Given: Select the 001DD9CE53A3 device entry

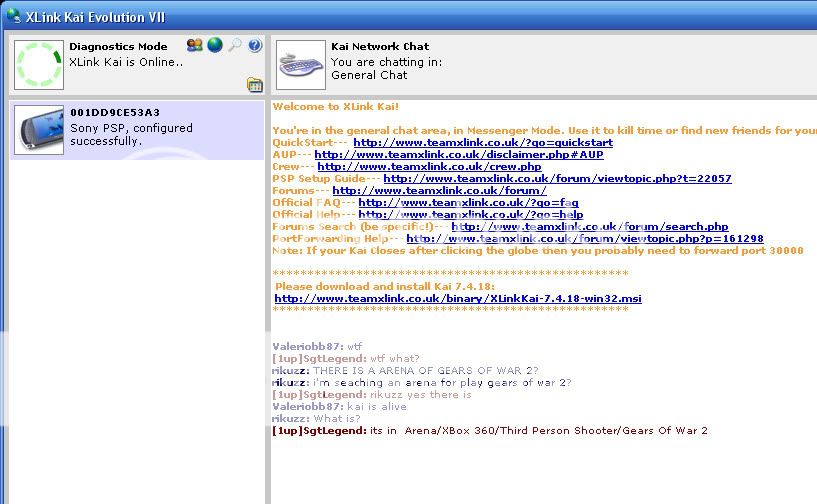Looking at the screenshot, I should (137, 130).
